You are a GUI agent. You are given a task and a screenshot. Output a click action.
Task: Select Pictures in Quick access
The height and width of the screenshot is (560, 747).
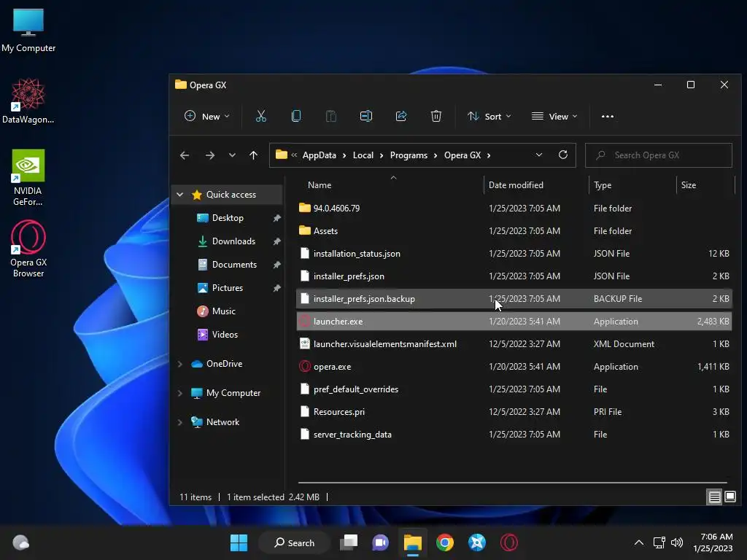click(x=228, y=287)
